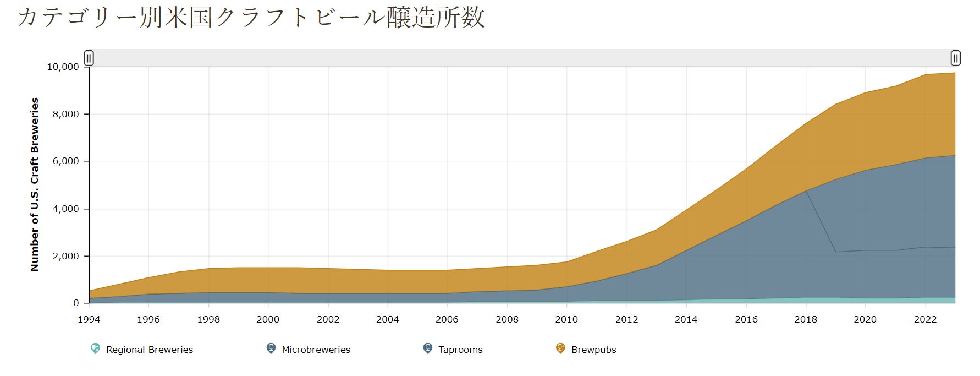
Task: Click the Brewpubs legend icon
Action: pyautogui.click(x=560, y=348)
